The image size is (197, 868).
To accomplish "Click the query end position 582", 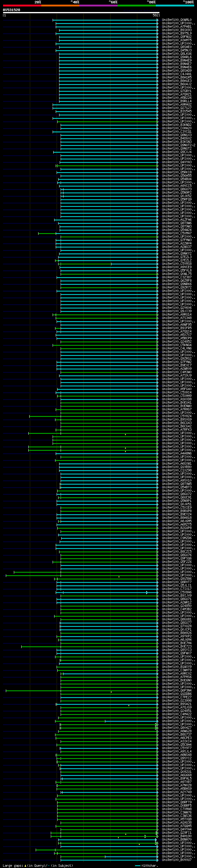I will [x=155, y=15].
